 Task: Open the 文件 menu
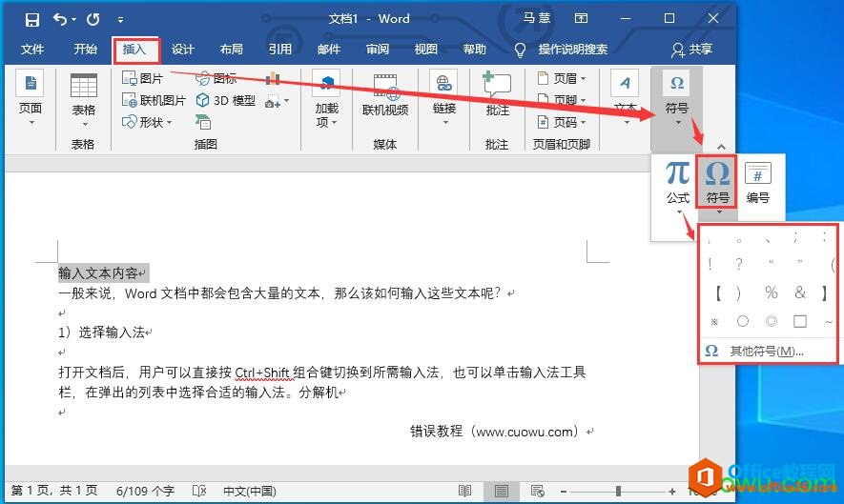[x=32, y=50]
